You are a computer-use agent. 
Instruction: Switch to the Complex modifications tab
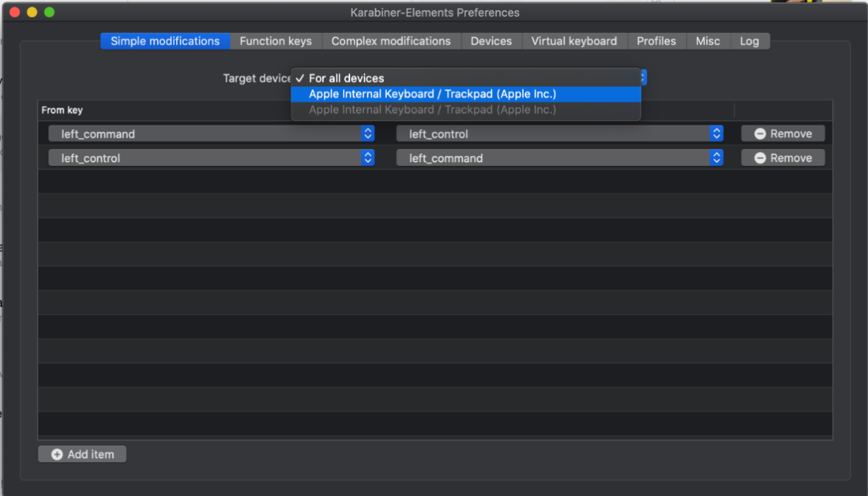pos(391,41)
